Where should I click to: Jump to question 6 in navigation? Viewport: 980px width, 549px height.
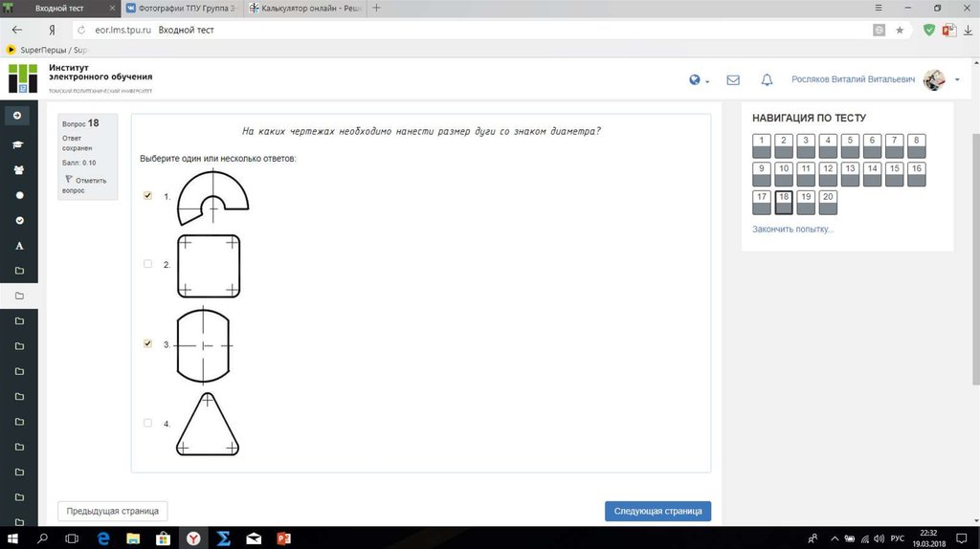point(872,146)
